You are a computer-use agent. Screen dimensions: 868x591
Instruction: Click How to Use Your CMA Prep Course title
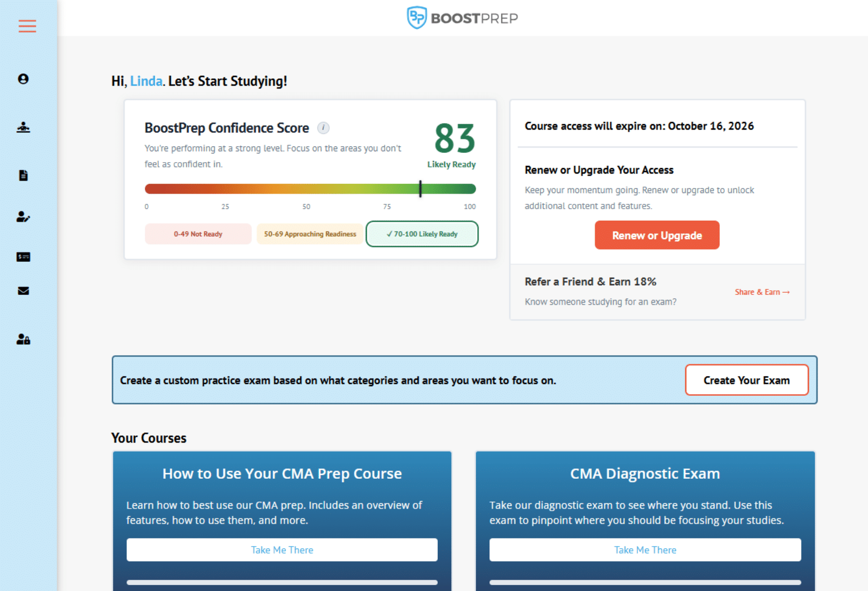coord(282,474)
